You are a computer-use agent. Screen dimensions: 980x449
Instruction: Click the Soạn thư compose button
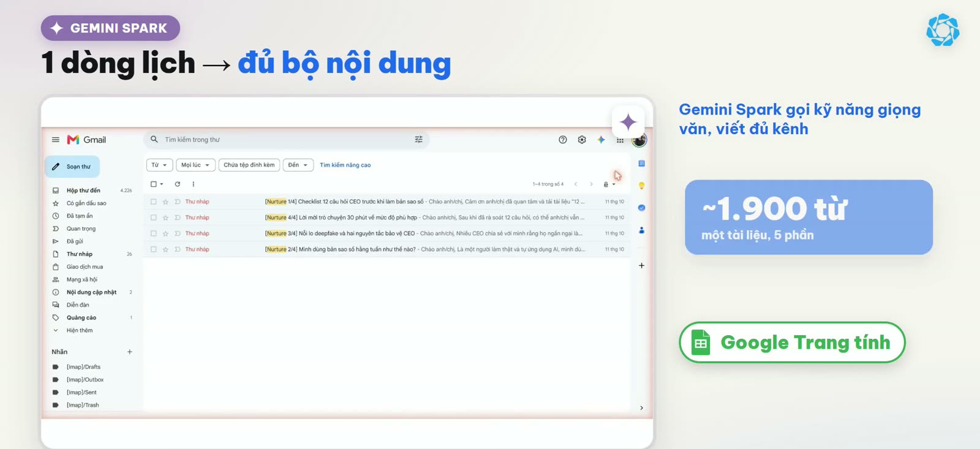point(72,167)
